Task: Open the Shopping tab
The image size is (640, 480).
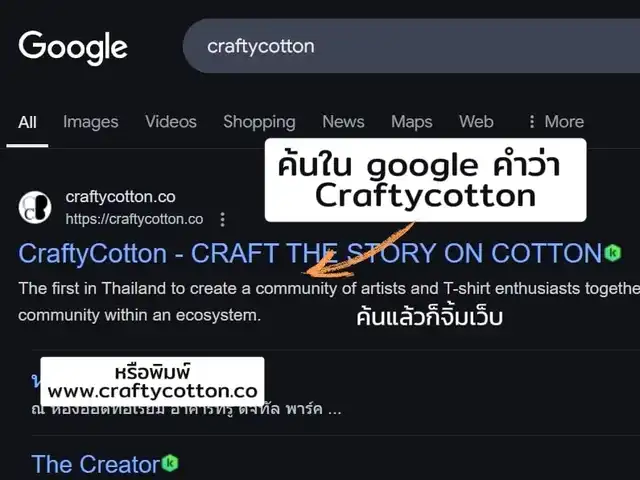Action: pyautogui.click(x=259, y=122)
